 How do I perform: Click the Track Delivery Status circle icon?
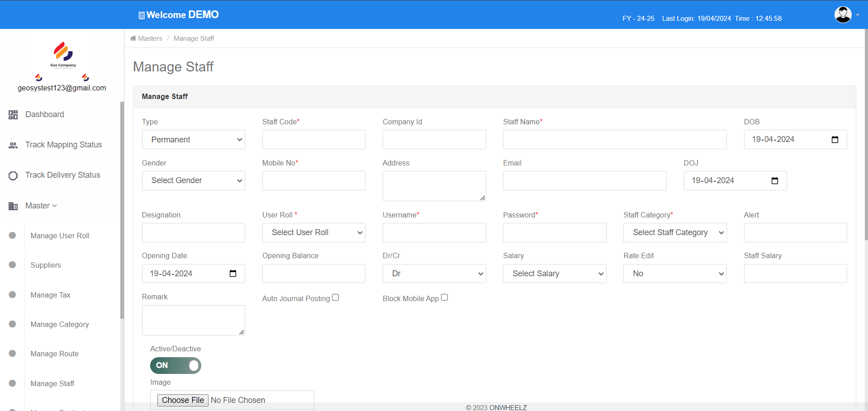[x=13, y=175]
